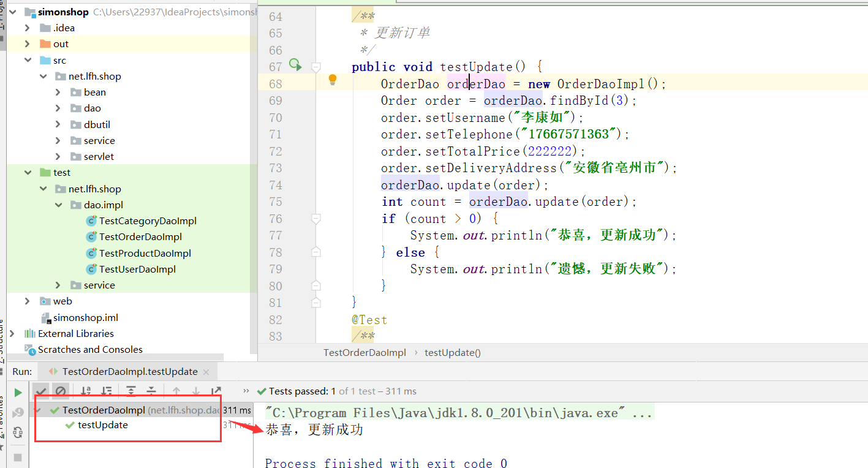Close the TestOrderDaoImpl.testUpdate run tab

[x=206, y=372]
